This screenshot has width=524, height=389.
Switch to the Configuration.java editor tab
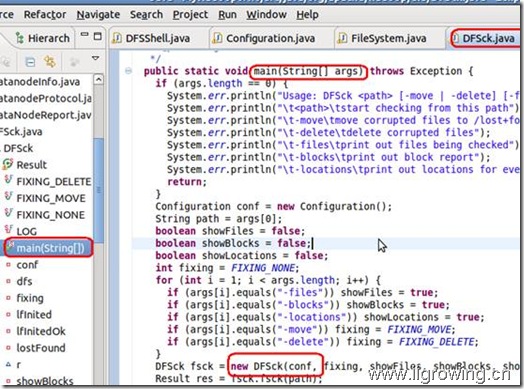point(270,38)
